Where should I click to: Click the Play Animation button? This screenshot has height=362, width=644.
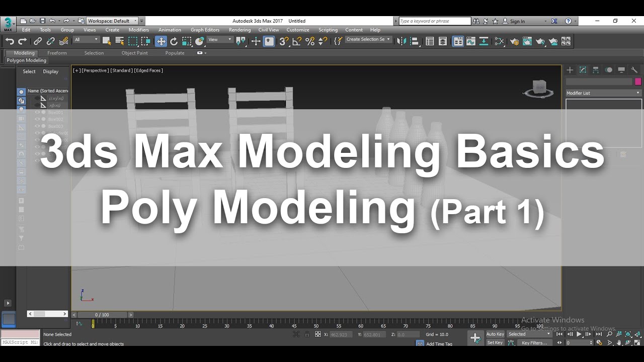pyautogui.click(x=579, y=334)
